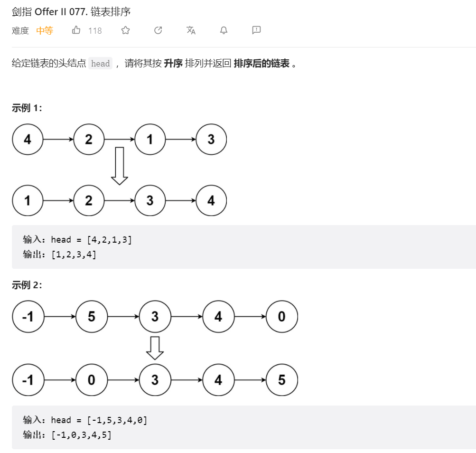Click the notification bell icon
Image resolution: width=476 pixels, height=453 pixels.
(224, 30)
